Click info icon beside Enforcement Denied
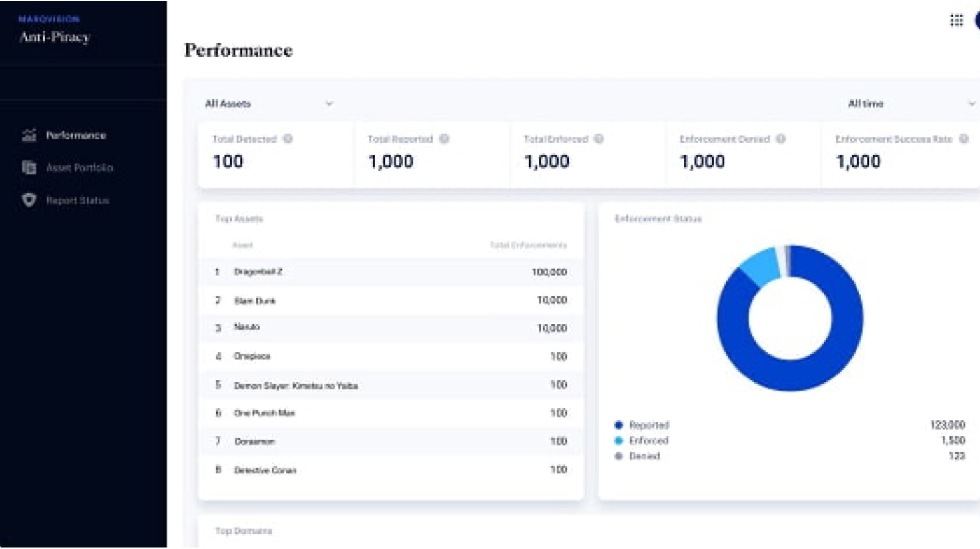This screenshot has width=980, height=549. (x=780, y=139)
